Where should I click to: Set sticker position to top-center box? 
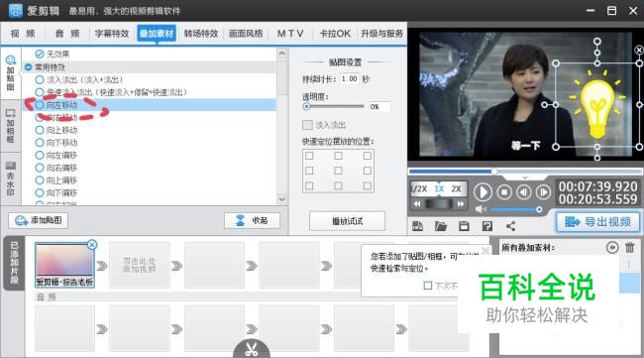point(338,156)
